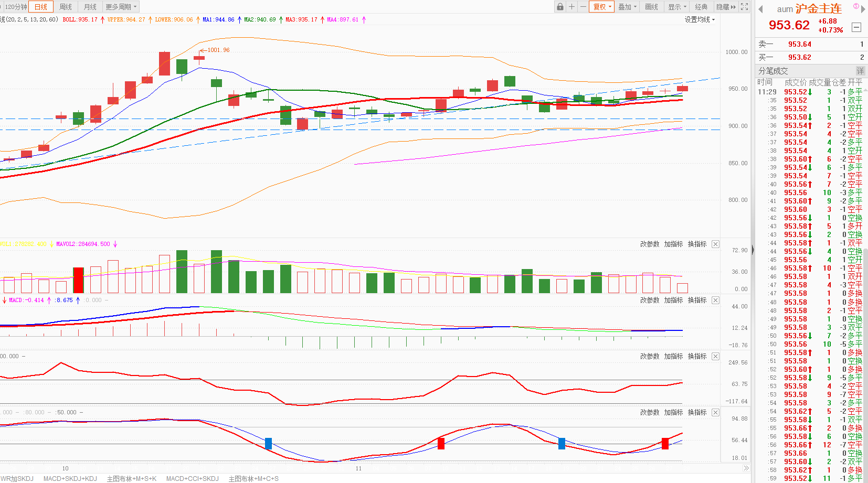Click the 1001.96 high price label
This screenshot has height=483, width=868.
click(x=218, y=50)
